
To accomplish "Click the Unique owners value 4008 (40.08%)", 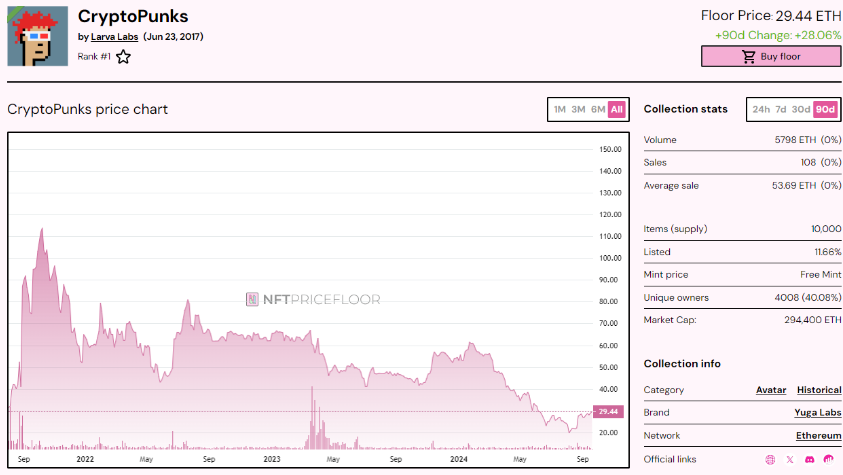I will tap(808, 298).
